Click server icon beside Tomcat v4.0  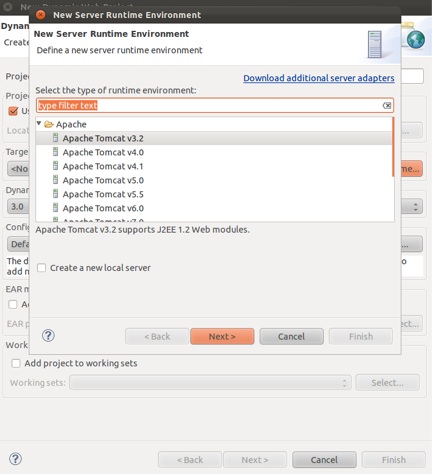(x=56, y=152)
